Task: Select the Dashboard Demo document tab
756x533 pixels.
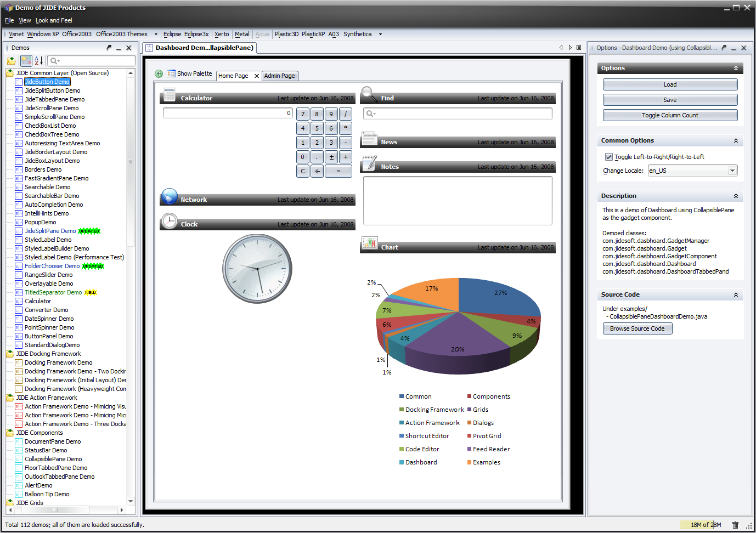Action: pos(200,48)
